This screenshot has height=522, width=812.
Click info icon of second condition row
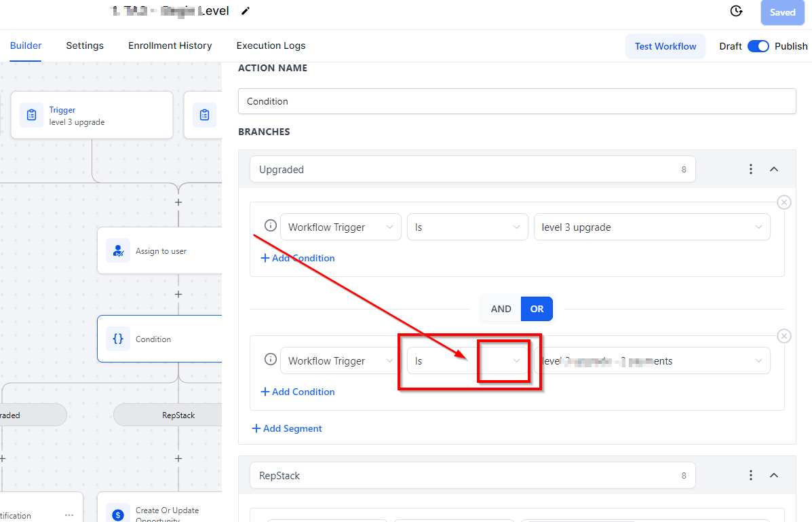(x=270, y=359)
